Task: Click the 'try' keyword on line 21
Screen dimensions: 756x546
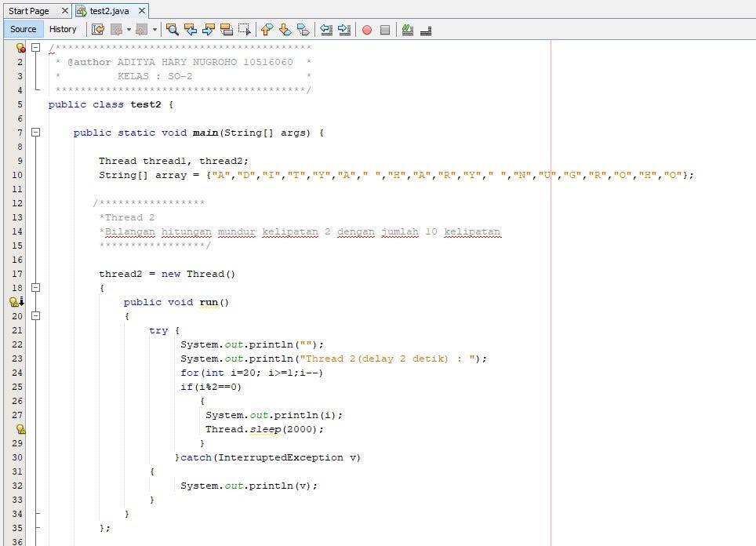Action: [x=158, y=330]
